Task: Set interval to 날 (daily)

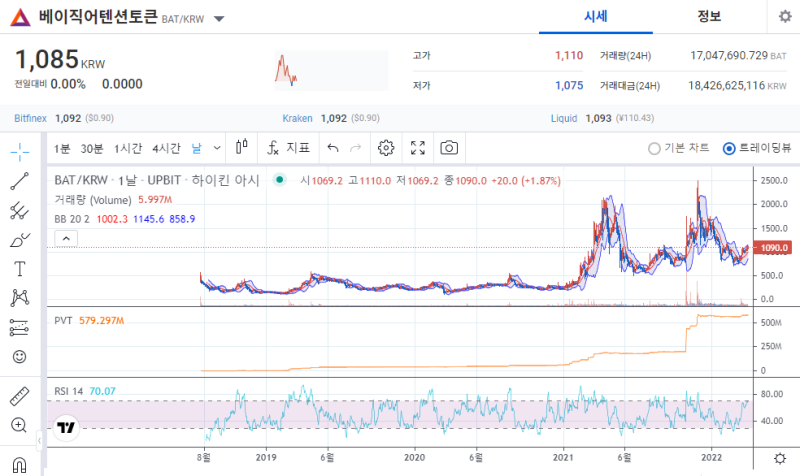Action: (196, 148)
